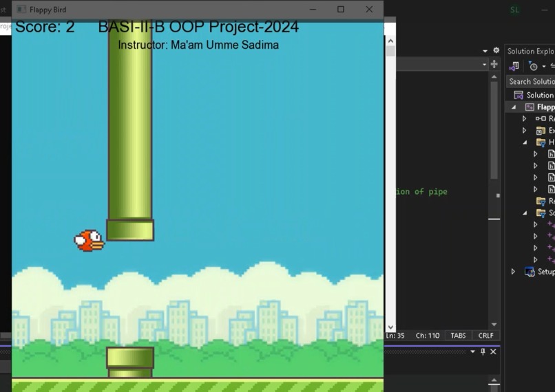
Task: Click the External Dependencies folder icon
Action: tap(541, 131)
